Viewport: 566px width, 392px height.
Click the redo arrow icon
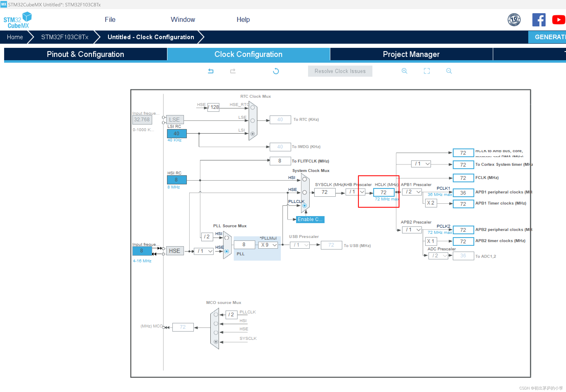tap(233, 71)
